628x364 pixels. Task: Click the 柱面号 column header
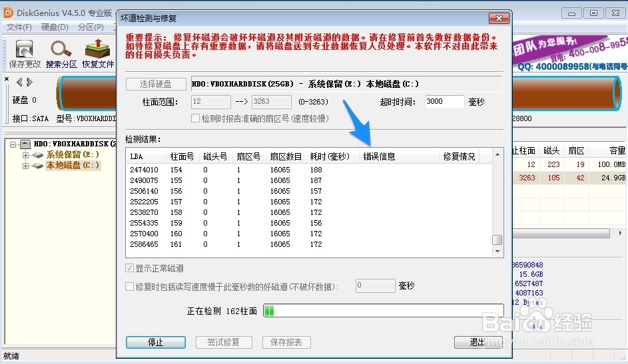click(x=182, y=156)
